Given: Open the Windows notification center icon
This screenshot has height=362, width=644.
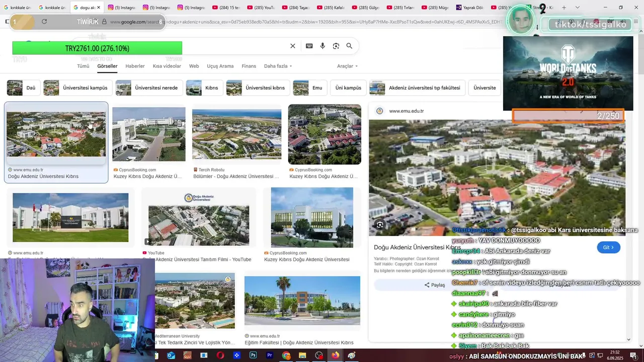Looking at the screenshot, I should coord(633,355).
